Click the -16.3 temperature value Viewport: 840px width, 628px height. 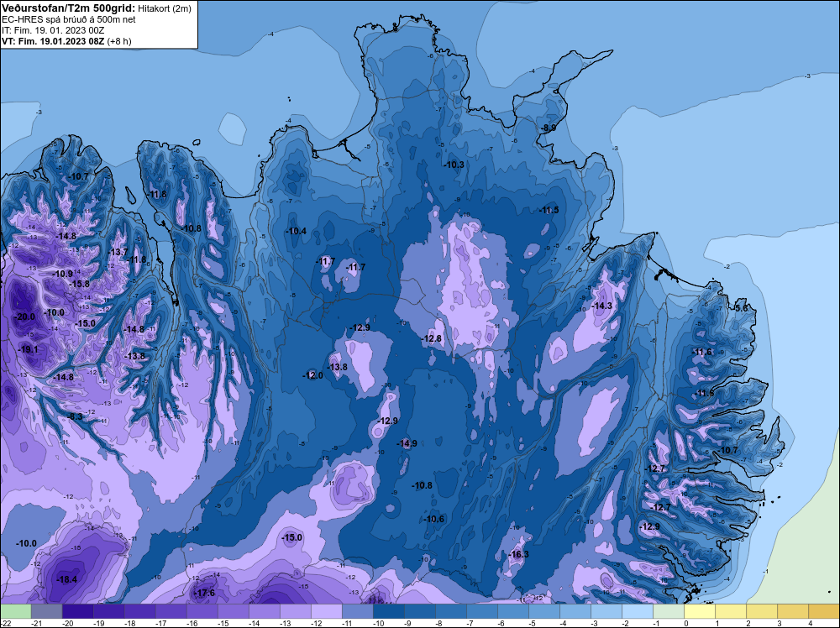[x=518, y=554]
